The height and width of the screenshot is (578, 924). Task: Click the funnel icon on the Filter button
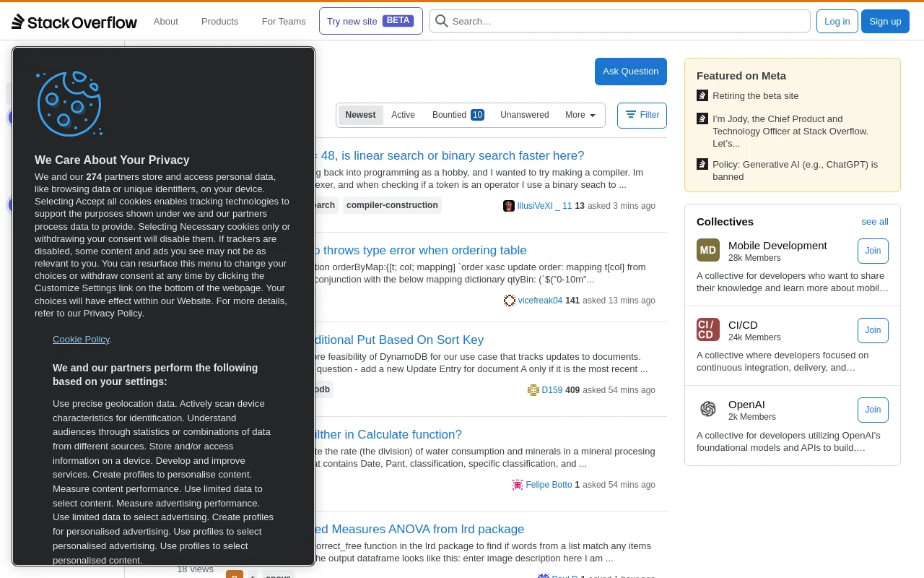631,115
